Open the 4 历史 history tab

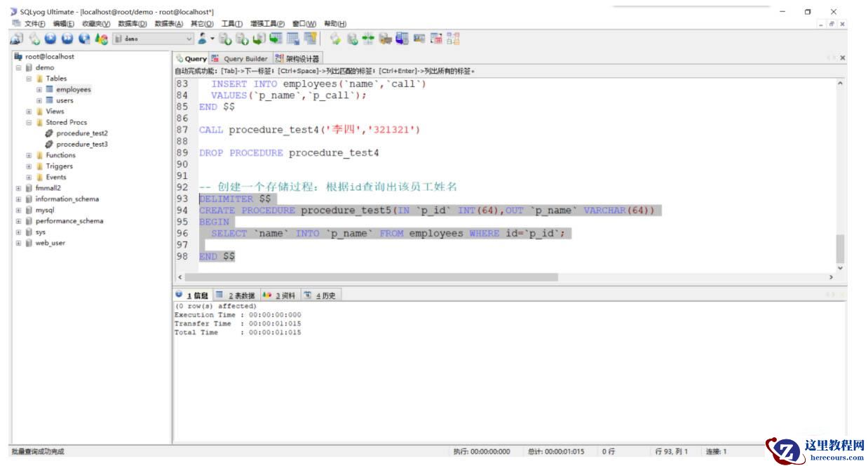tap(324, 295)
